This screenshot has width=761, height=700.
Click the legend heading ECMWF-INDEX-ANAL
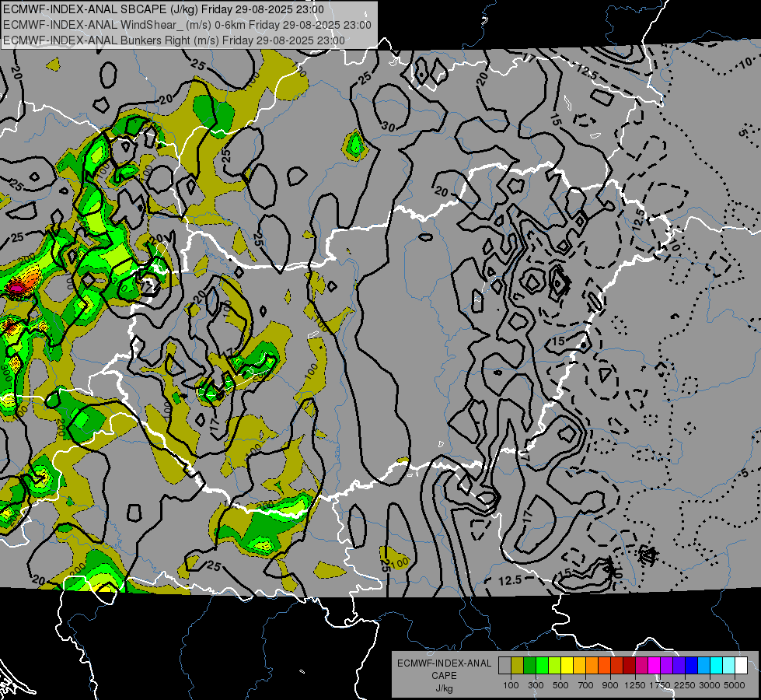pos(445,663)
